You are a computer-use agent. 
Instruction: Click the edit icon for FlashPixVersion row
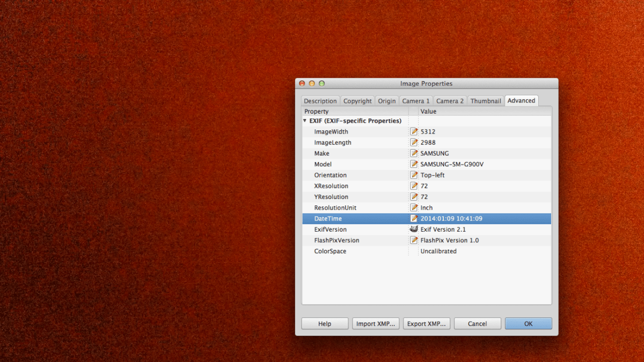414,240
